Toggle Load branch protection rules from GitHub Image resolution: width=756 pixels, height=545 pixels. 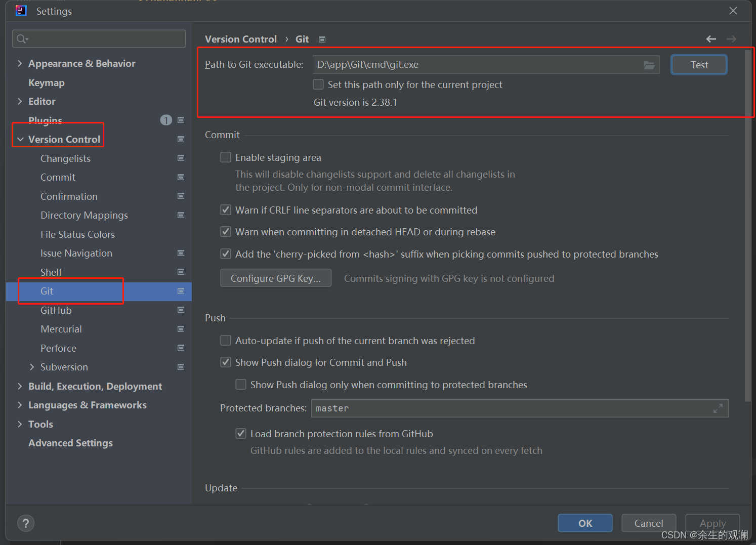tap(241, 434)
